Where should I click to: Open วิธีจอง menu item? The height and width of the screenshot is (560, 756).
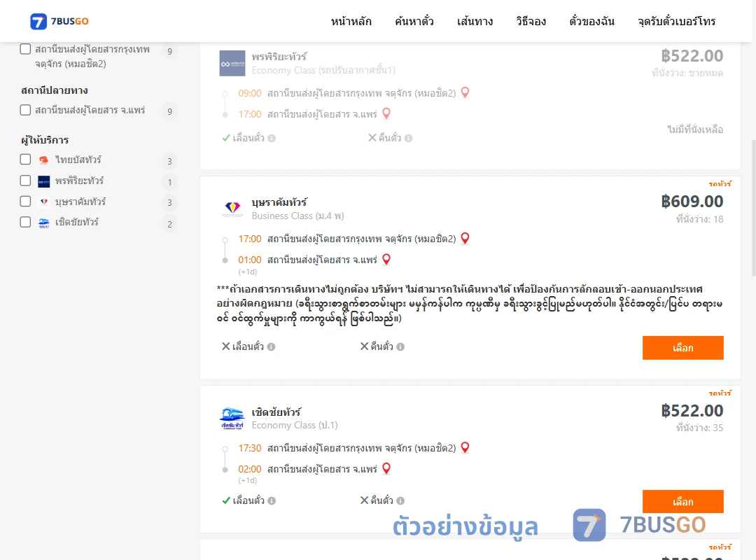[531, 21]
